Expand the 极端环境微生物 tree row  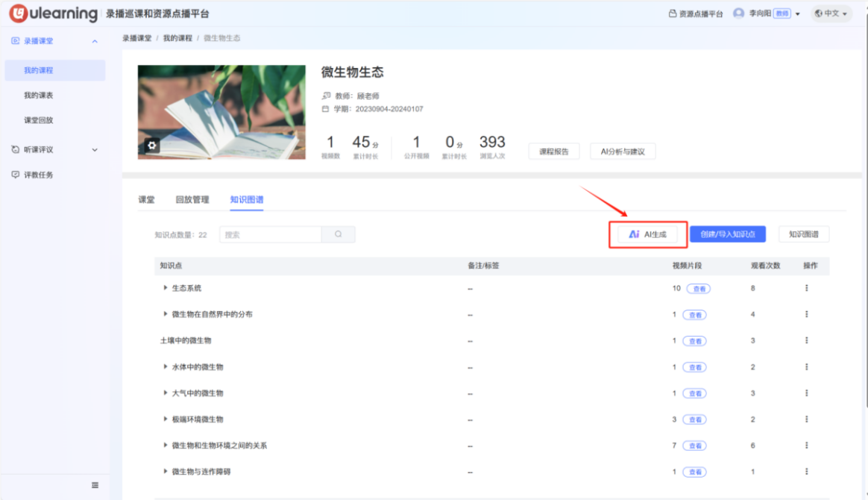click(x=166, y=419)
